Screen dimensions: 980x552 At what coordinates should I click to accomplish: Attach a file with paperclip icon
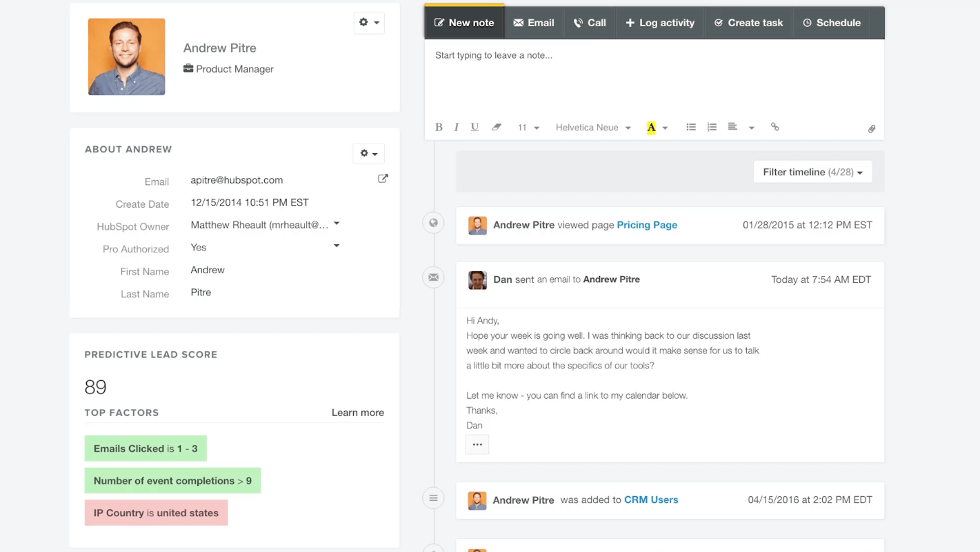[x=872, y=129]
